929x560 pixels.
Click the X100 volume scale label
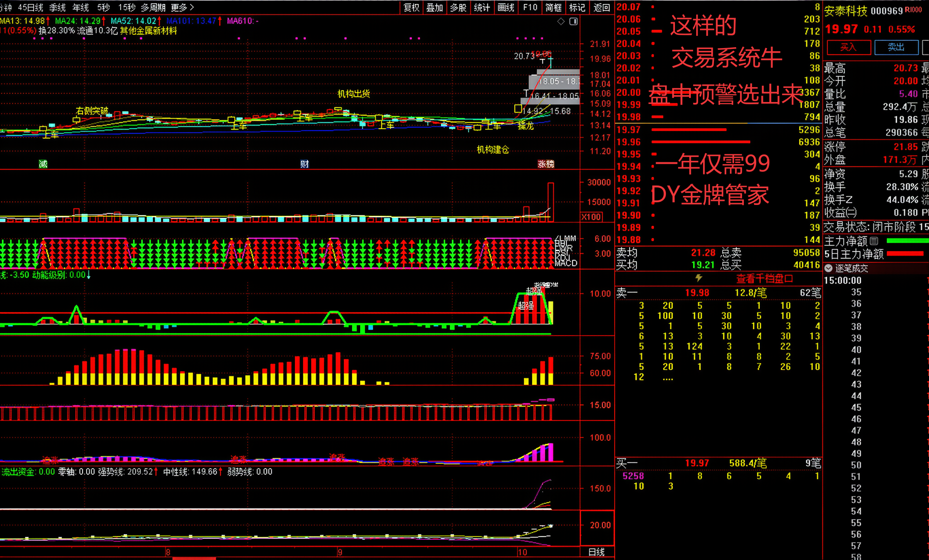[592, 217]
